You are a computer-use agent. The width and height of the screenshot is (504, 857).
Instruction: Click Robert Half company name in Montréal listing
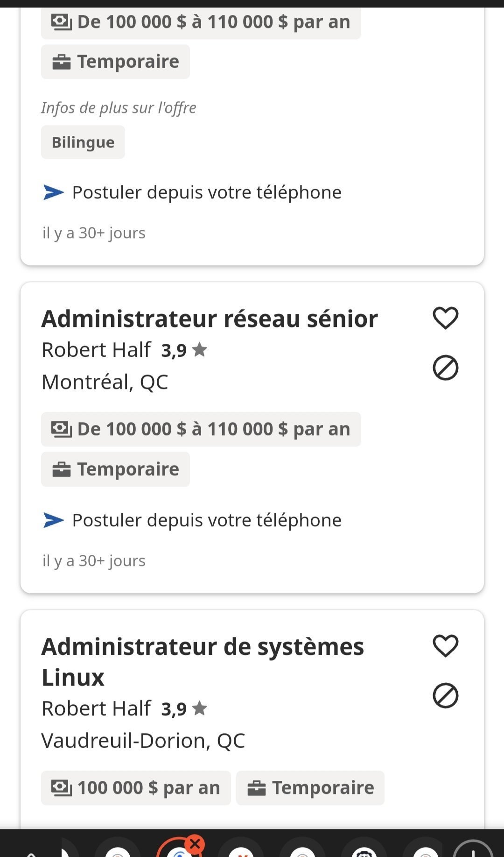pos(96,350)
